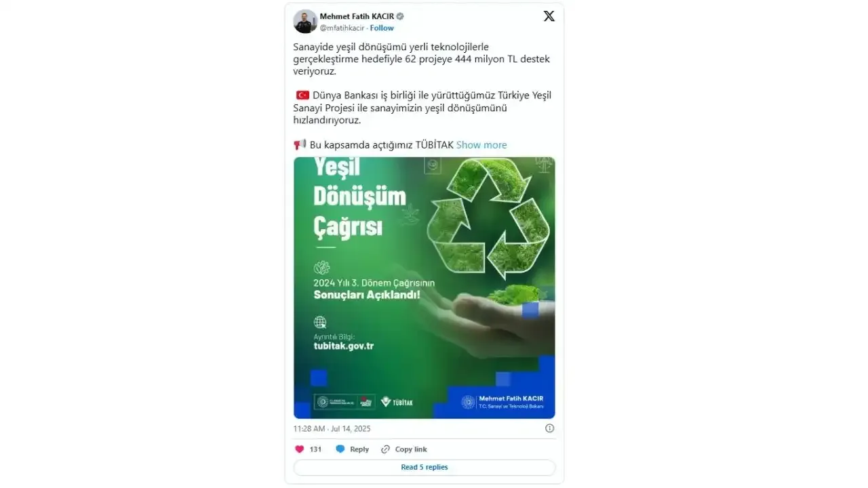Click the globe icon in the banner
This screenshot has height=488, width=868.
click(320, 322)
